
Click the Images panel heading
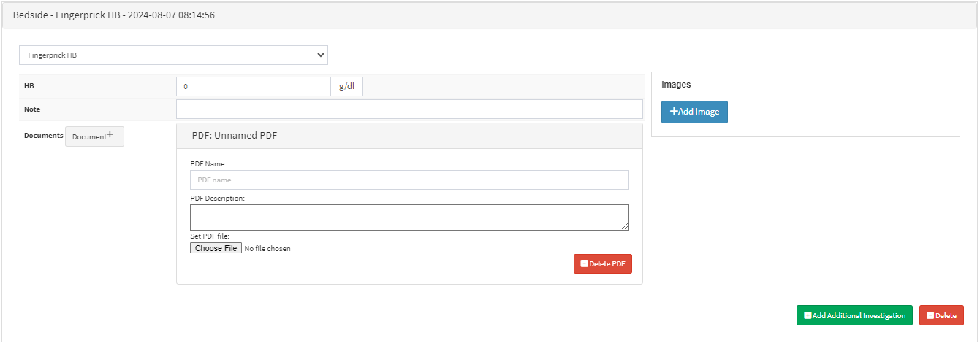pos(676,85)
